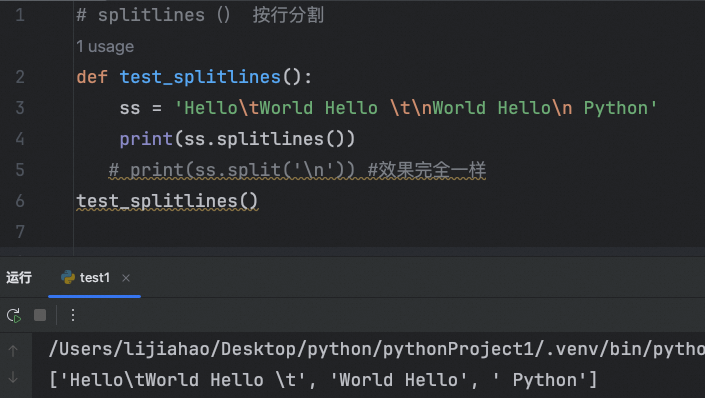Stop the running process

(x=40, y=315)
